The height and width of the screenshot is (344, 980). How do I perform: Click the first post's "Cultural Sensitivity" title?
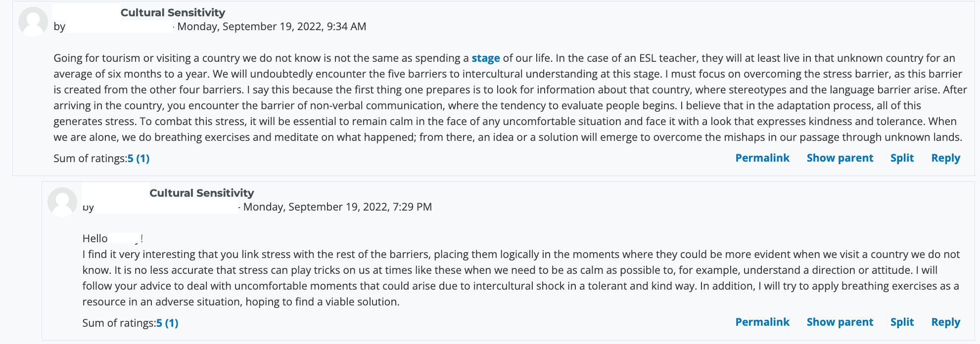click(x=173, y=13)
